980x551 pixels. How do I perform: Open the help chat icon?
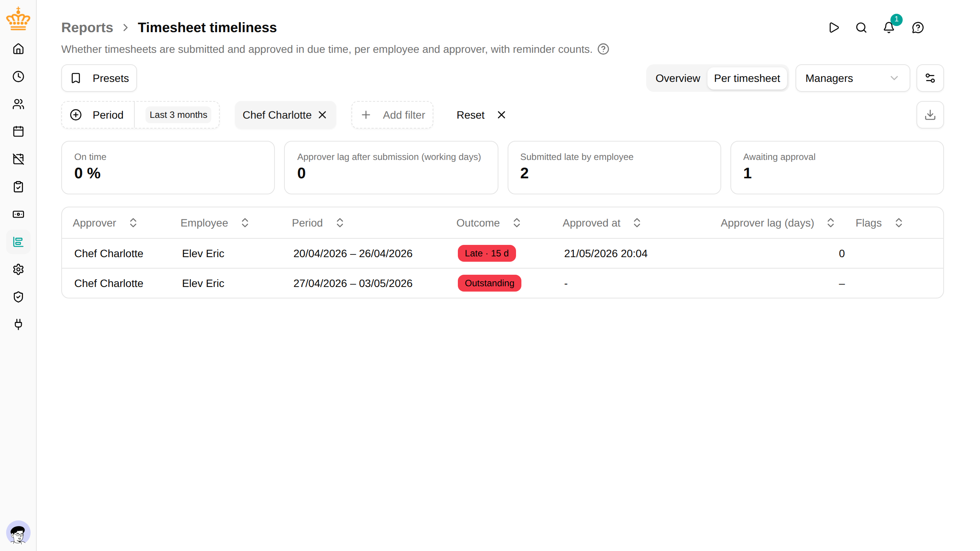click(918, 28)
